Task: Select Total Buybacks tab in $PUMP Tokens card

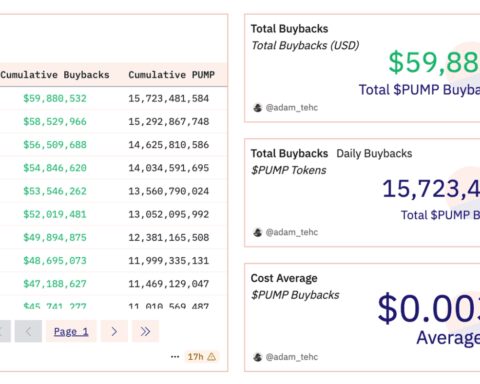Action: [x=289, y=153]
